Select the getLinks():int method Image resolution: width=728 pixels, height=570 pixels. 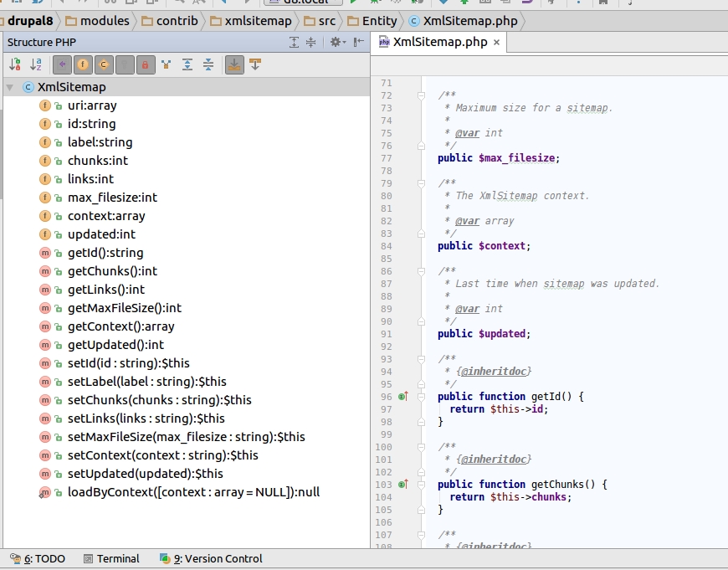point(106,290)
